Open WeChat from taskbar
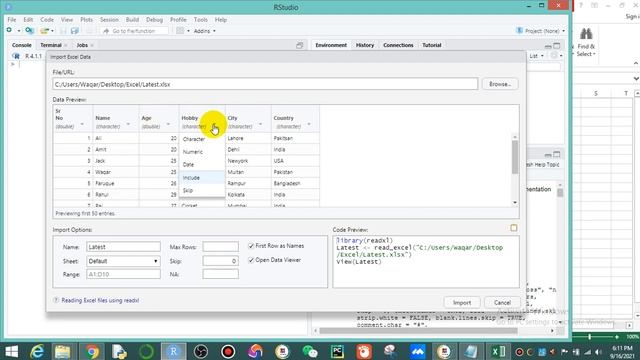 (x=310, y=351)
